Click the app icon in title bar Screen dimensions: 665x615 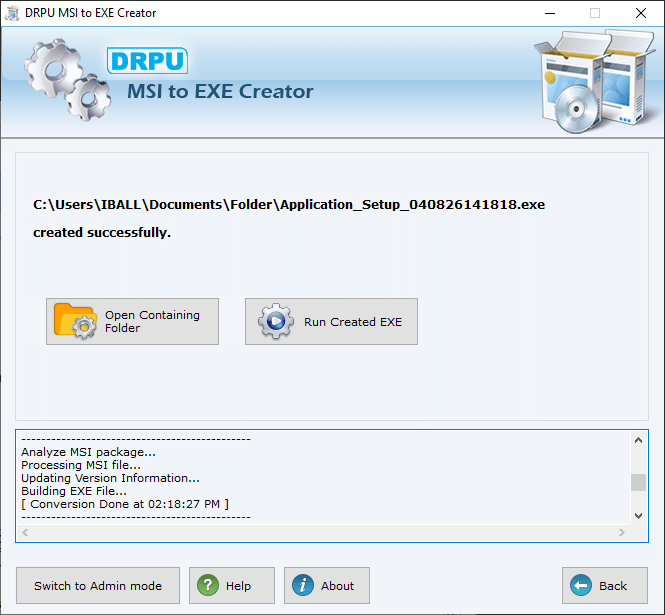12,13
